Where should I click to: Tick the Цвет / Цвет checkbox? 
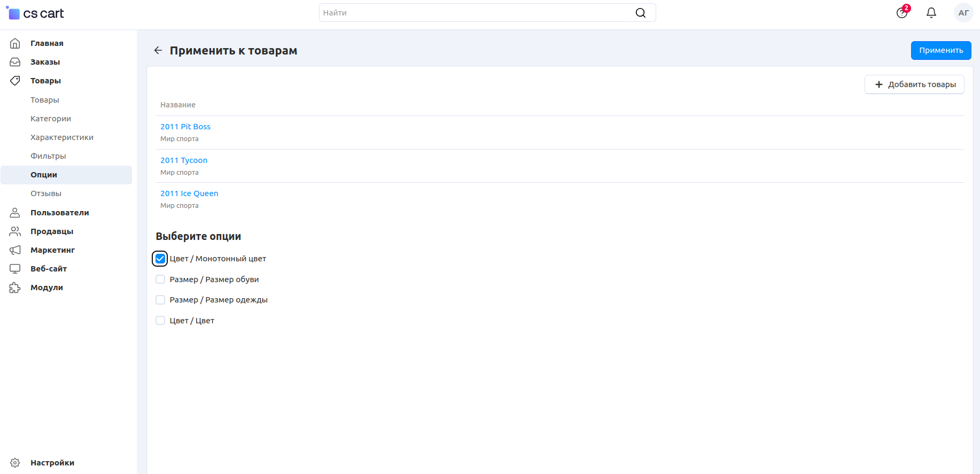(x=160, y=321)
